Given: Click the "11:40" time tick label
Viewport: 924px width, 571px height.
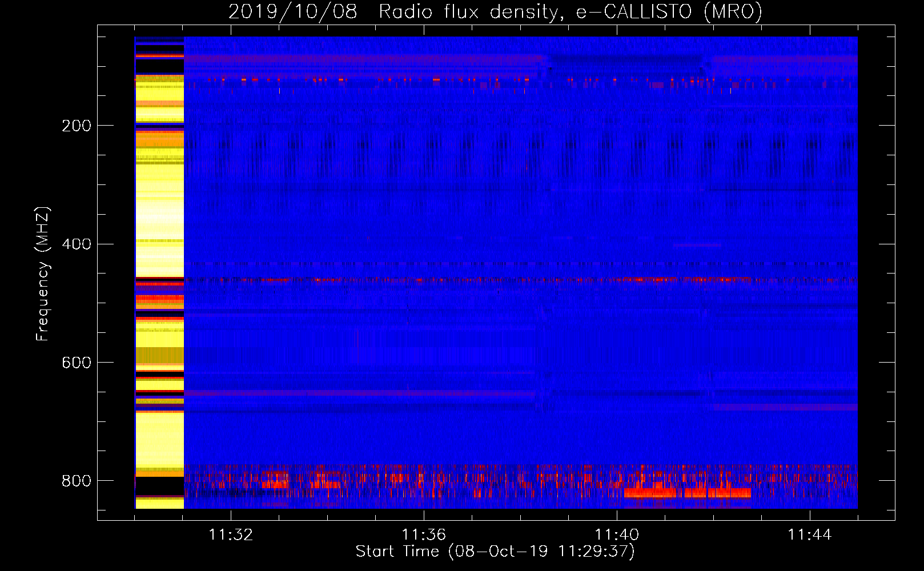Looking at the screenshot, I should pos(617,535).
